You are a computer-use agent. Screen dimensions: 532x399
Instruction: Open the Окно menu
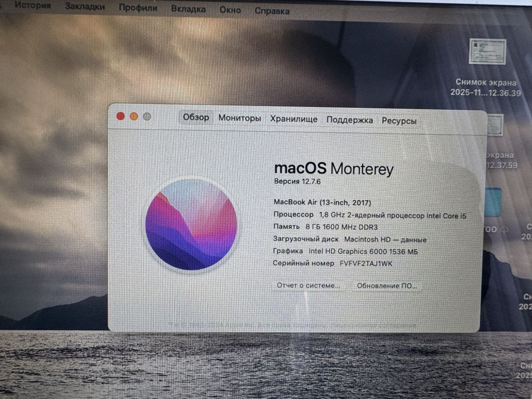[x=230, y=10]
